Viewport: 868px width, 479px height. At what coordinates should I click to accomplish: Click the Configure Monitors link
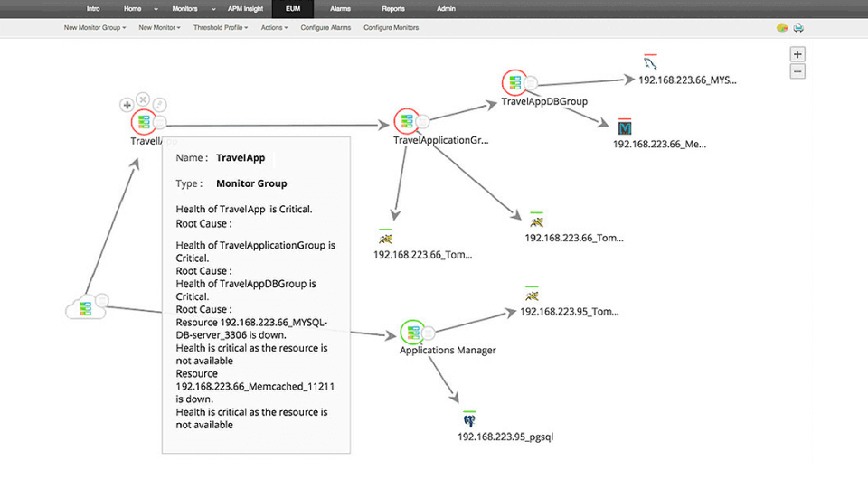click(x=391, y=28)
